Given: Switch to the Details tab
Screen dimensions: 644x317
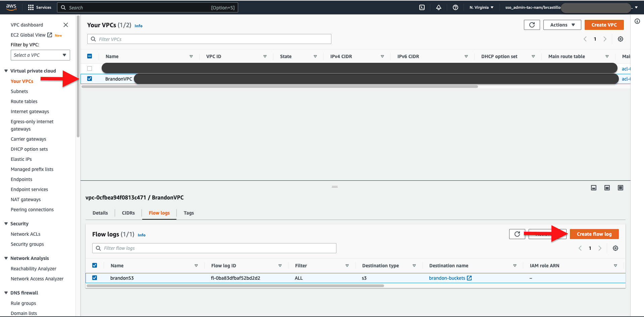Looking at the screenshot, I should (x=100, y=213).
